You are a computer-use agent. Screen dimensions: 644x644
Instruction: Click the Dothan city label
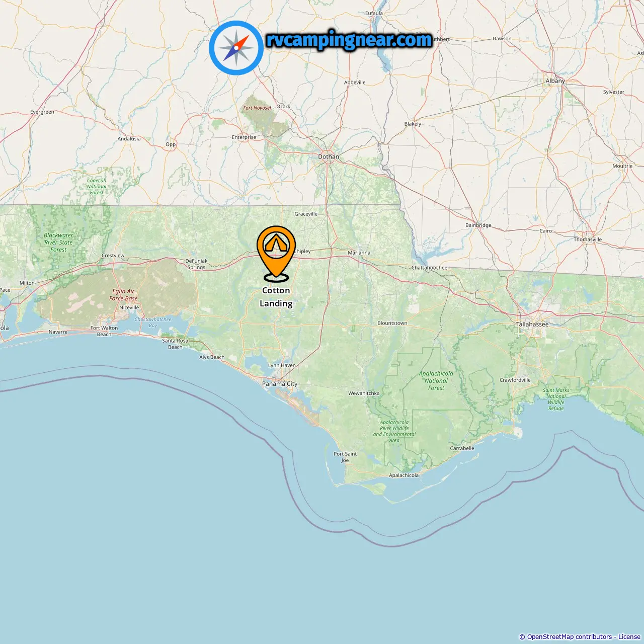(329, 156)
